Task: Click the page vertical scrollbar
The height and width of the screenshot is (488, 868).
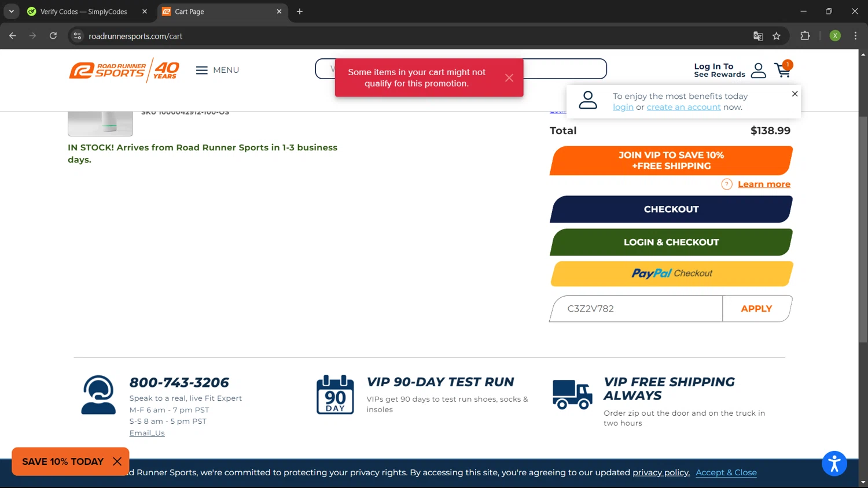Action: pyautogui.click(x=863, y=230)
